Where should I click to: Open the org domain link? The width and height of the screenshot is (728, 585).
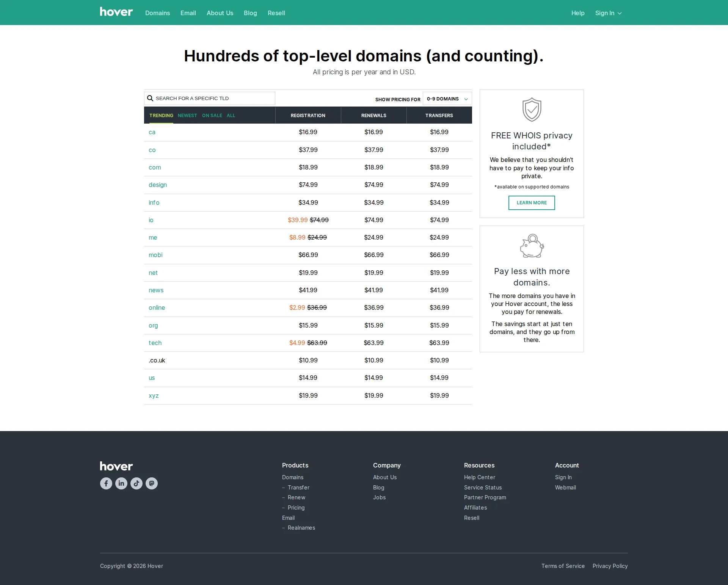pyautogui.click(x=153, y=325)
